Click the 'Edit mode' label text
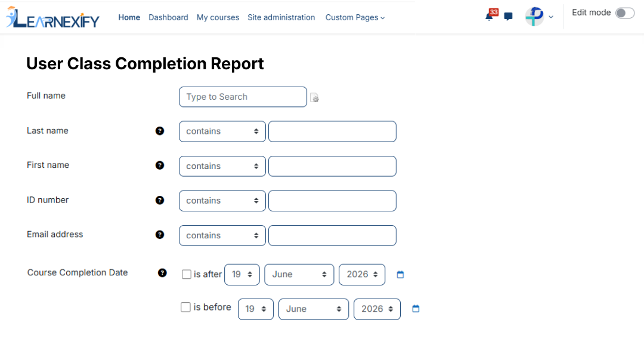Screen dimensions: 644x338 (x=591, y=13)
